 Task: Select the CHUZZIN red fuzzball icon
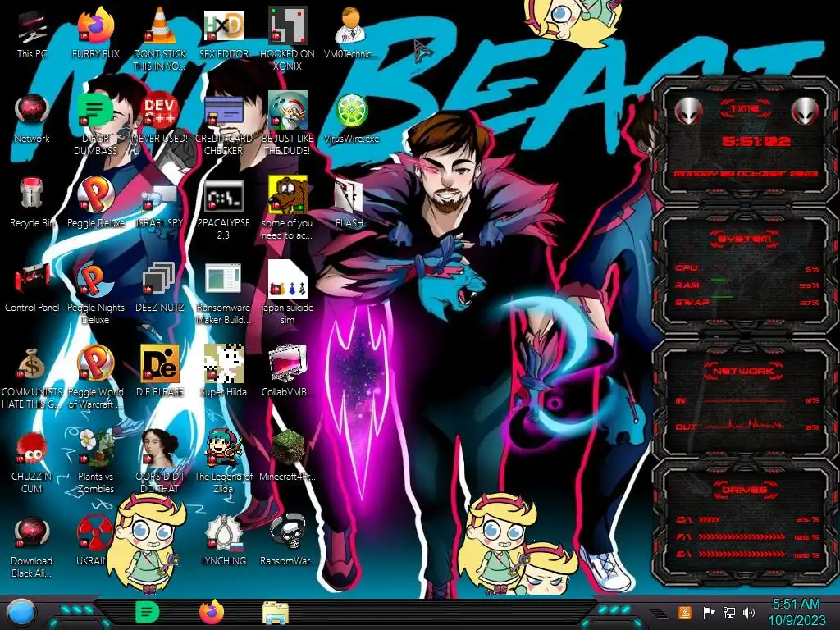31,449
